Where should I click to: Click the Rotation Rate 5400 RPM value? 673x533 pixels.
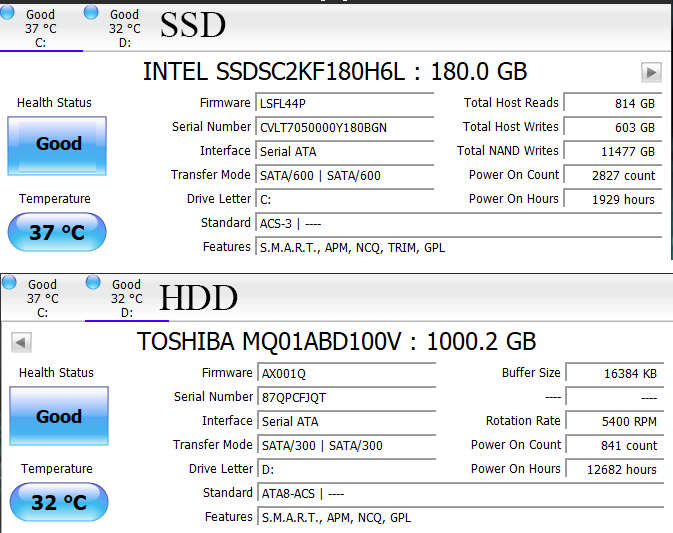pyautogui.click(x=615, y=421)
